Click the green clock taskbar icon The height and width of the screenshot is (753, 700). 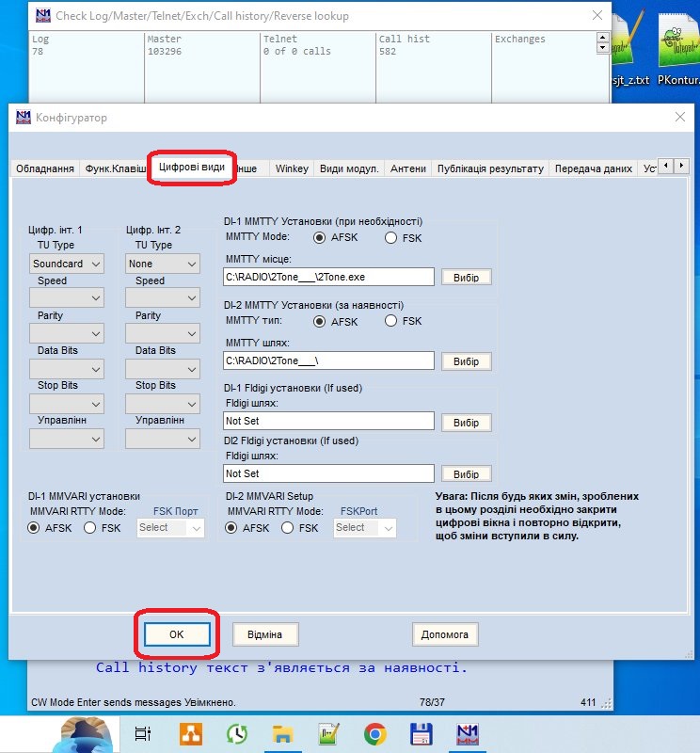coord(237,734)
